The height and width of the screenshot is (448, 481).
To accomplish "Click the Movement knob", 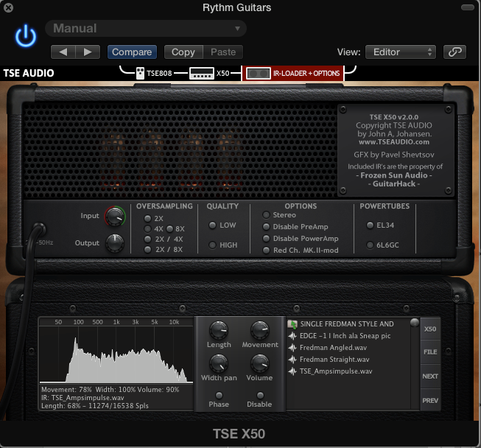I will pos(260,331).
